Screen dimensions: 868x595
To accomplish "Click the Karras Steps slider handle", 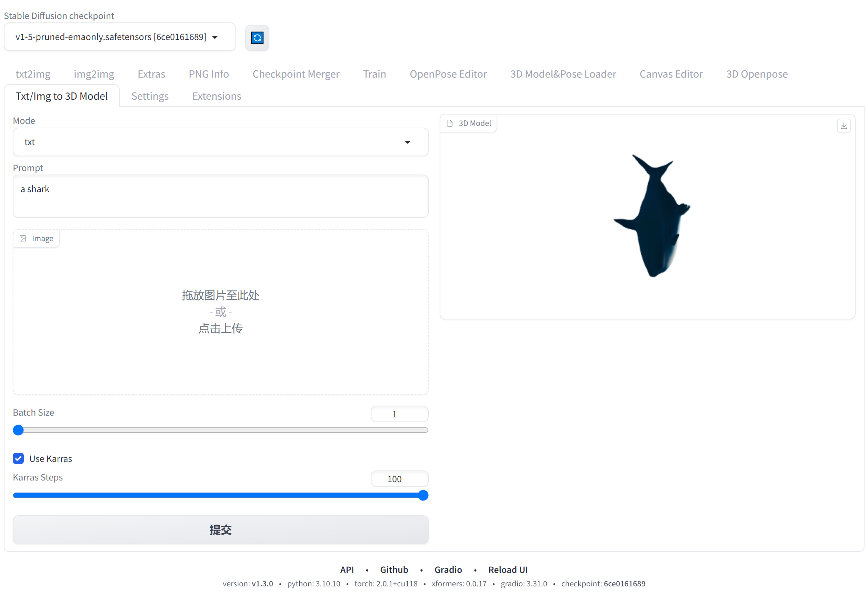I will pyautogui.click(x=423, y=495).
